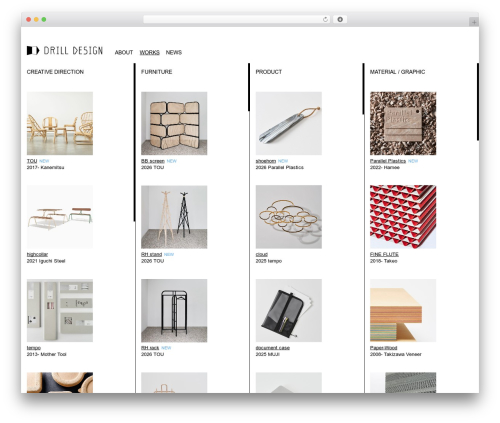Click the browser address bar

point(236,20)
